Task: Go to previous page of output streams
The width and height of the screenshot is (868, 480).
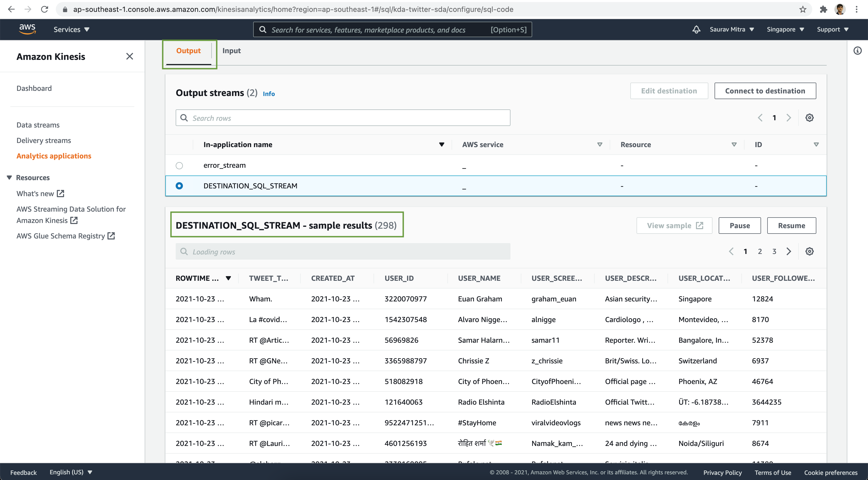Action: [x=760, y=117]
